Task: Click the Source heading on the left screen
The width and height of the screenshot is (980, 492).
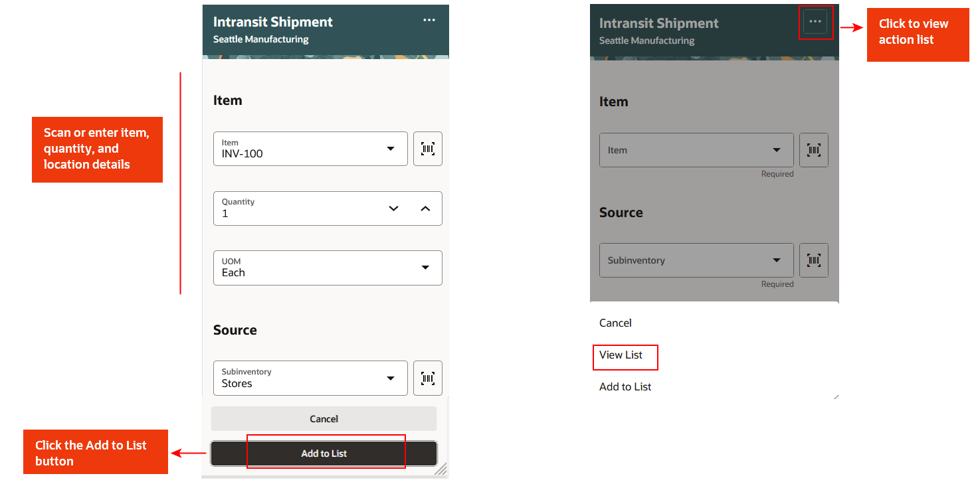Action: (235, 330)
